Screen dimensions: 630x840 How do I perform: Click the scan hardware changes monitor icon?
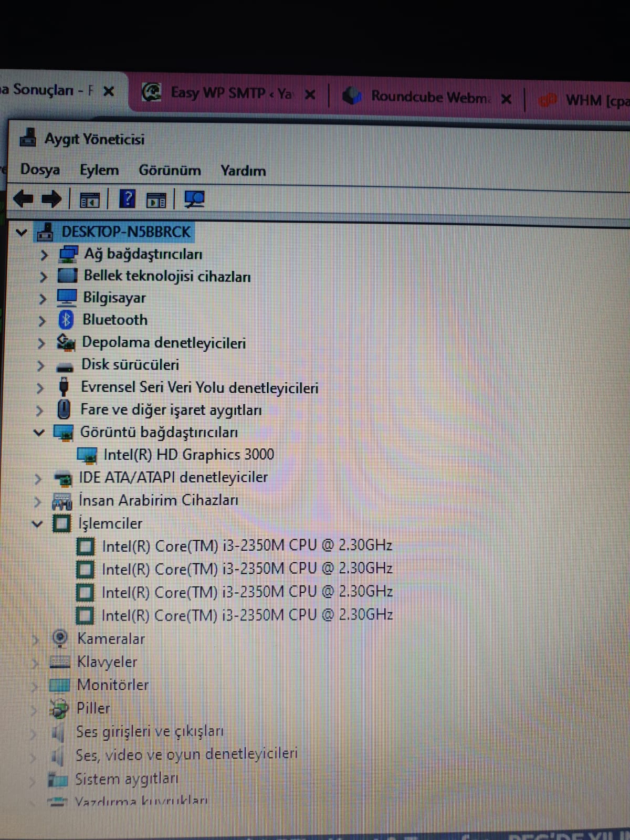194,199
